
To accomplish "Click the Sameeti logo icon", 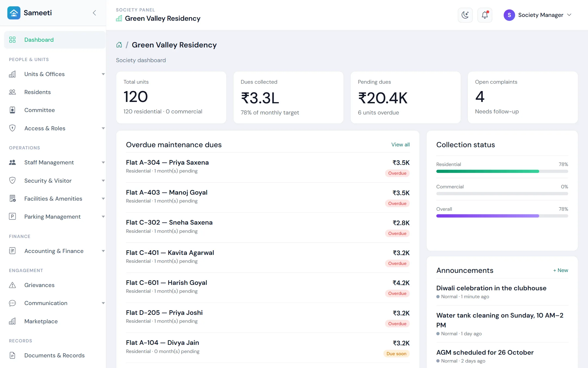I will [14, 13].
